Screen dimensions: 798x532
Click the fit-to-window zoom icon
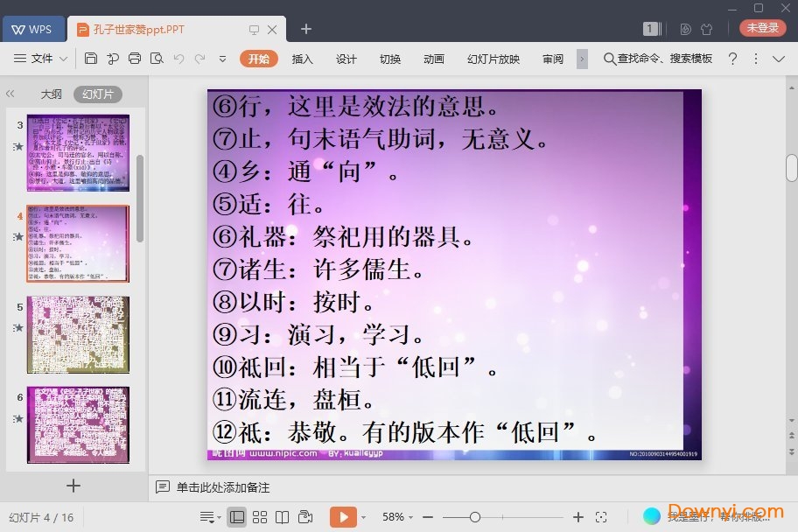(x=601, y=517)
